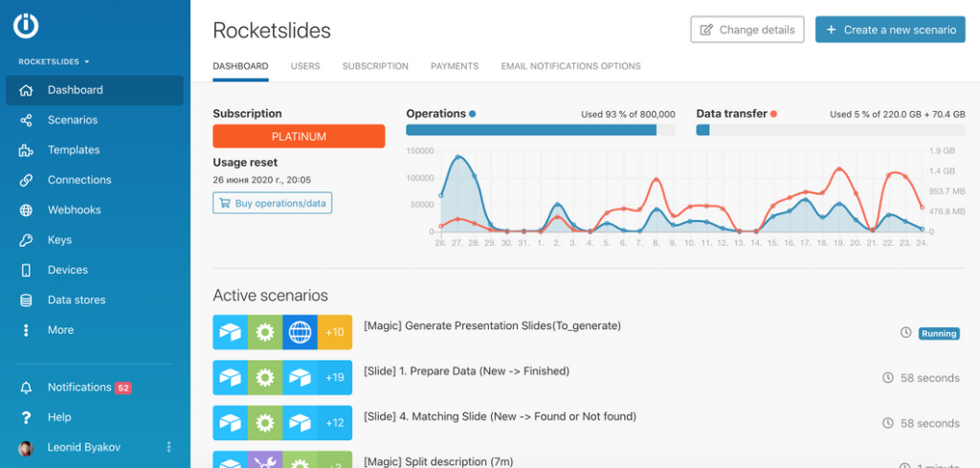Click the Airtable icon of Generate Presentation Slides

(x=230, y=332)
